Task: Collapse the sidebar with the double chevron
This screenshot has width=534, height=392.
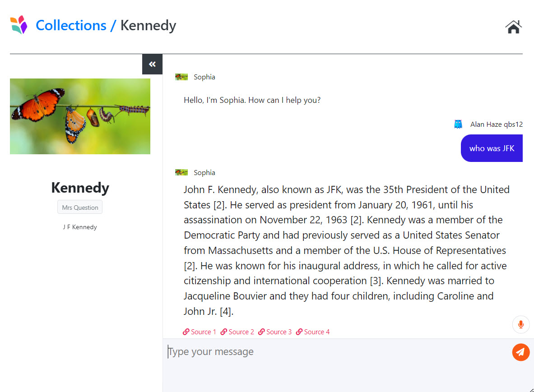Action: point(152,64)
